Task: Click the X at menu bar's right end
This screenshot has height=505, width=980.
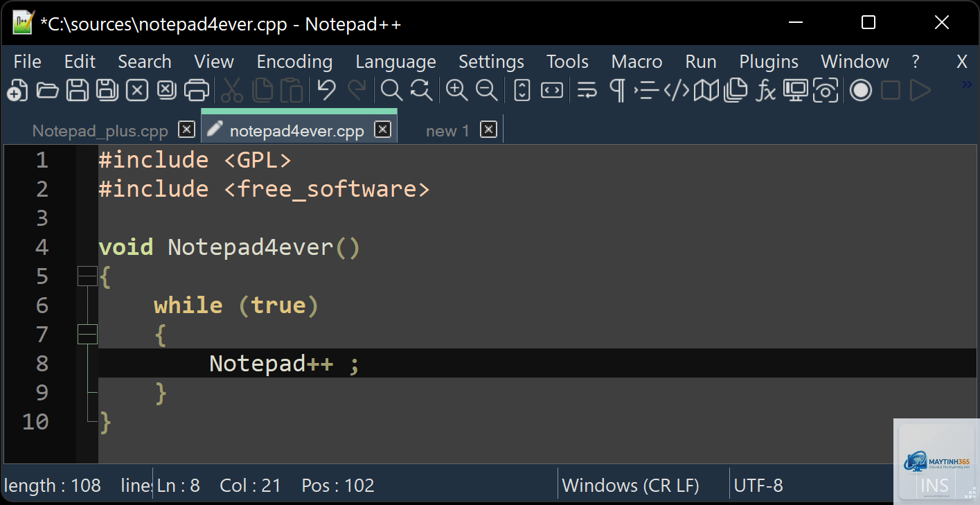Action: pos(961,62)
